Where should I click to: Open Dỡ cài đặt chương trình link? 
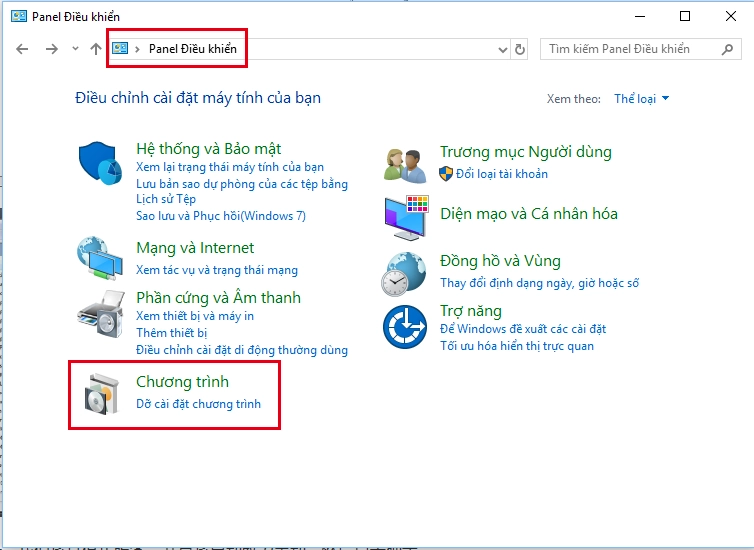point(198,404)
